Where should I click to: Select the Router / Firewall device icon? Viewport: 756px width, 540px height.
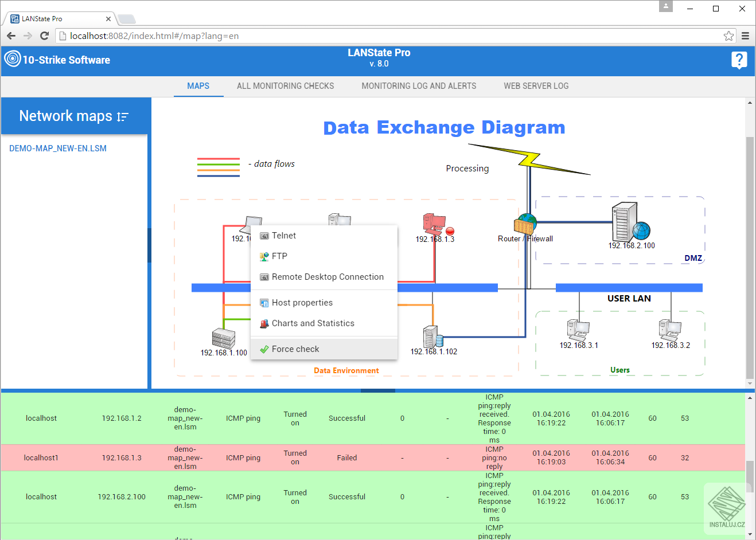tap(525, 225)
